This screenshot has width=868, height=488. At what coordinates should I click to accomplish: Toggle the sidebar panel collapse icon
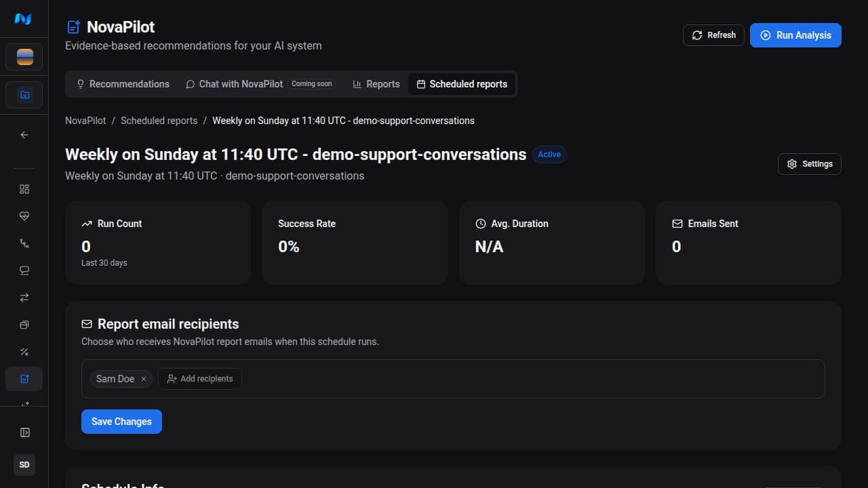(x=24, y=432)
